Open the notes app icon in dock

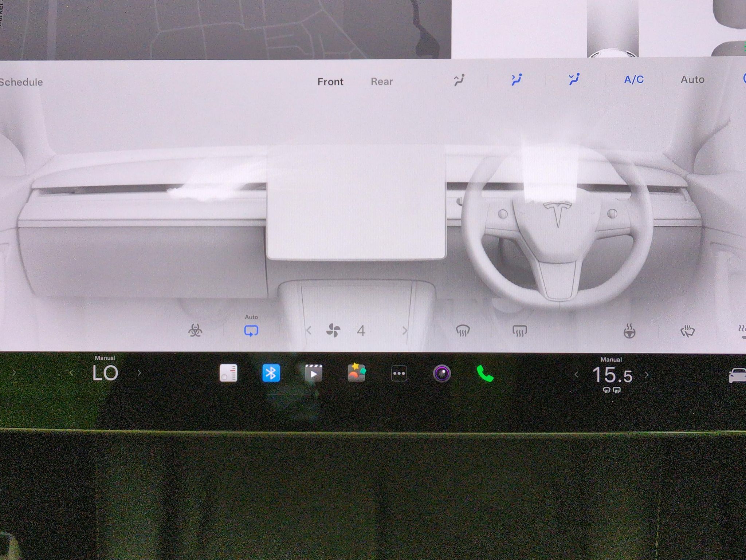(228, 373)
